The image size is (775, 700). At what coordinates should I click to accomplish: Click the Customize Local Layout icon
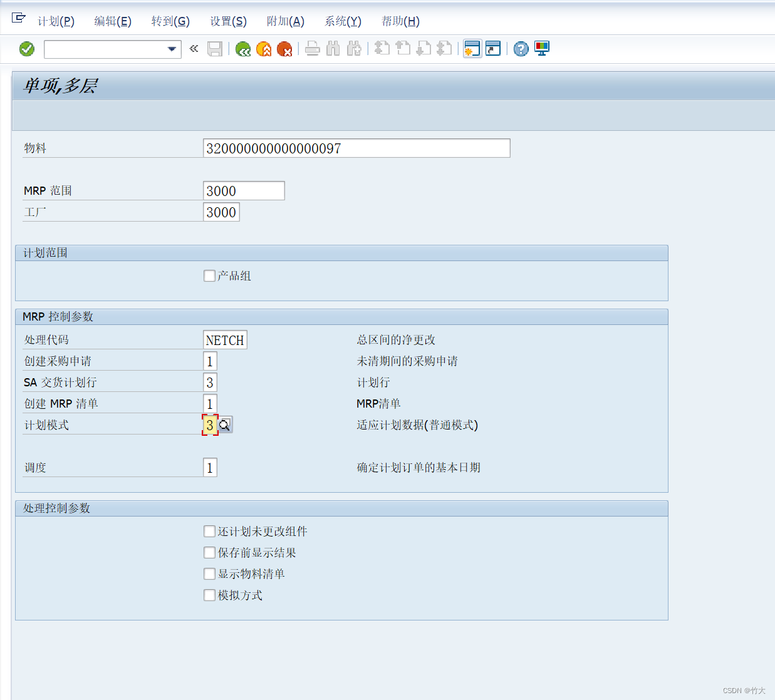(541, 49)
